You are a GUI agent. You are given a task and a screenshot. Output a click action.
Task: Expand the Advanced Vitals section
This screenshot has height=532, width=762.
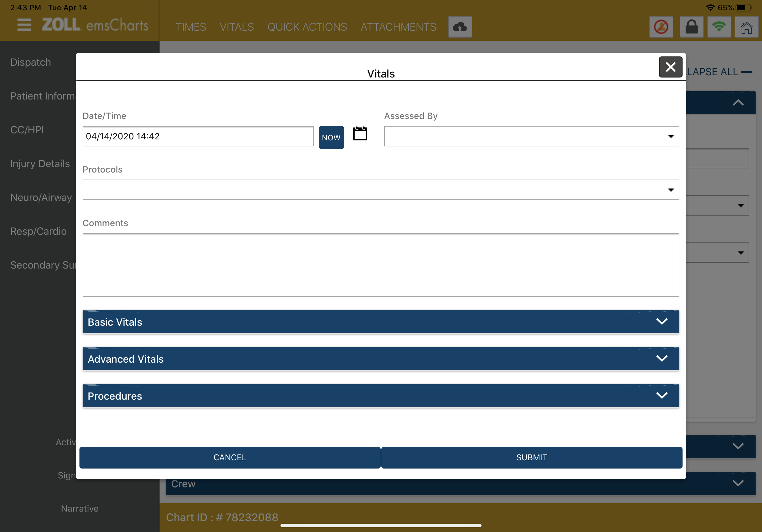tap(380, 359)
